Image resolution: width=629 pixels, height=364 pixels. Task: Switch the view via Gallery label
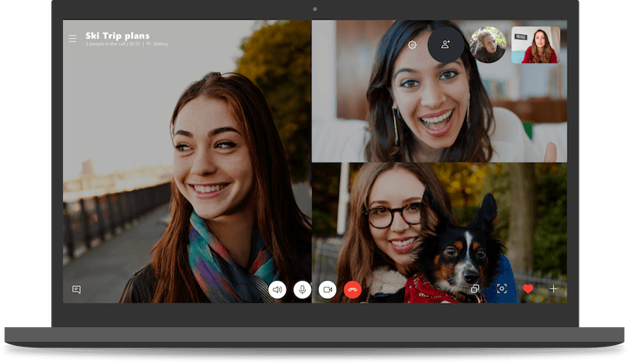pyautogui.click(x=160, y=44)
